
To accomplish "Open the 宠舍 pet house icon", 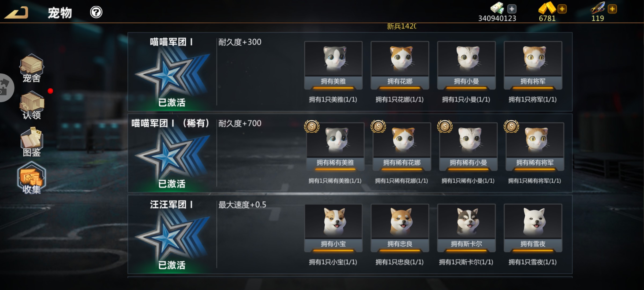I will pyautogui.click(x=32, y=68).
